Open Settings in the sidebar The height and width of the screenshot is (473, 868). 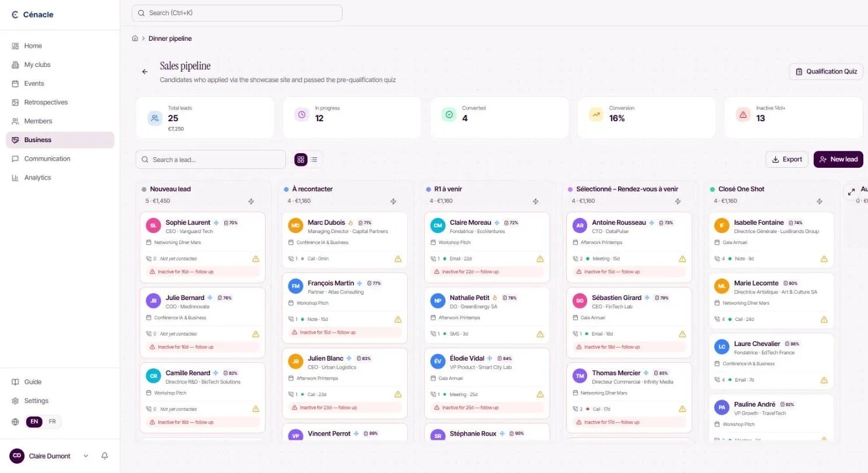click(60, 401)
